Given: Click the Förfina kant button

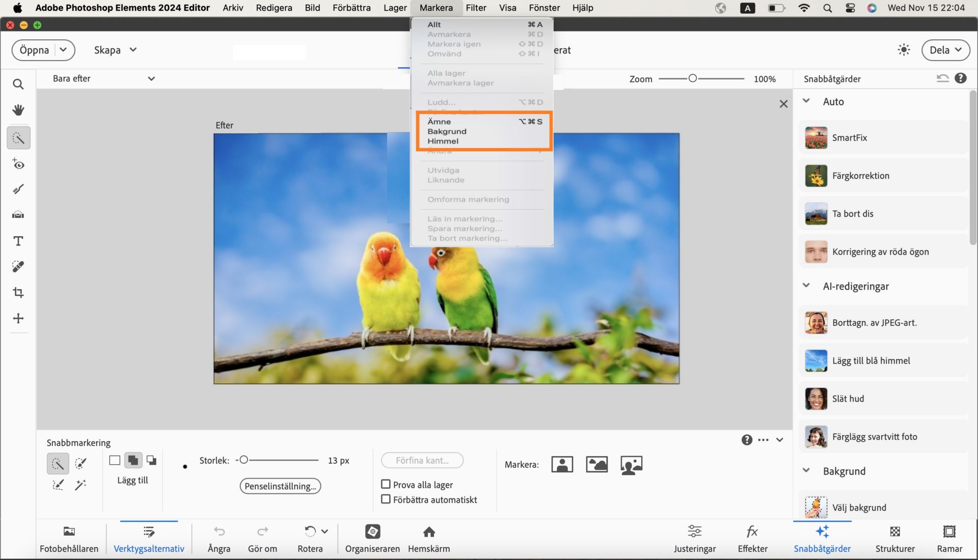Looking at the screenshot, I should pos(421,461).
